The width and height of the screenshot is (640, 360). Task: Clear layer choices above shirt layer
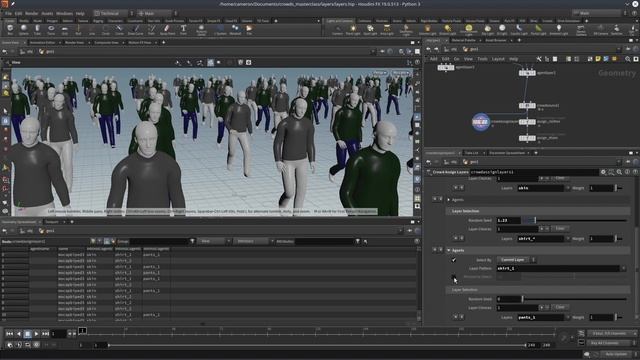[560, 229]
